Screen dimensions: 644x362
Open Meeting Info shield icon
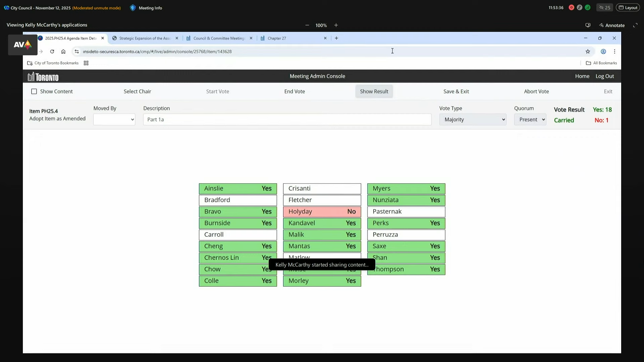click(x=133, y=8)
